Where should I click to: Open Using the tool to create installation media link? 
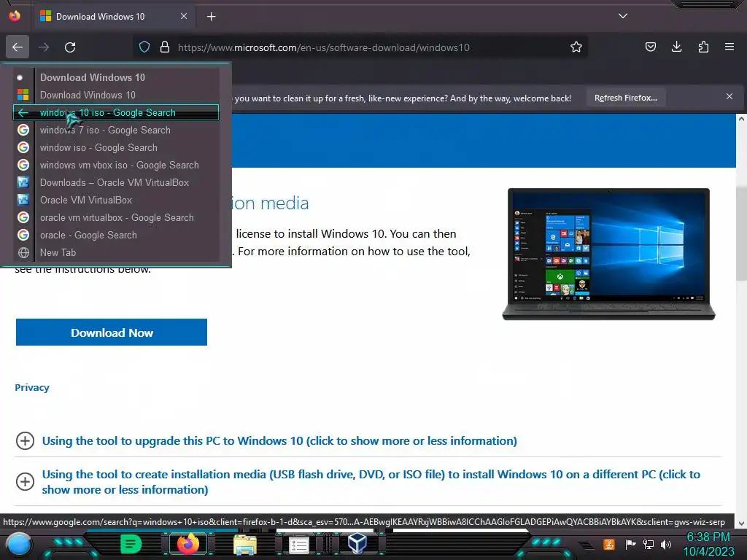pyautogui.click(x=371, y=482)
